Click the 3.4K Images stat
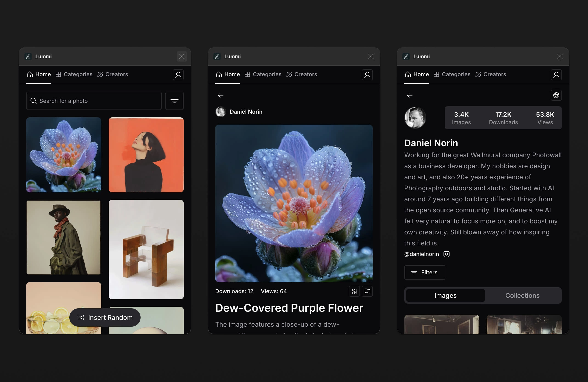This screenshot has height=382, width=588. pos(461,118)
